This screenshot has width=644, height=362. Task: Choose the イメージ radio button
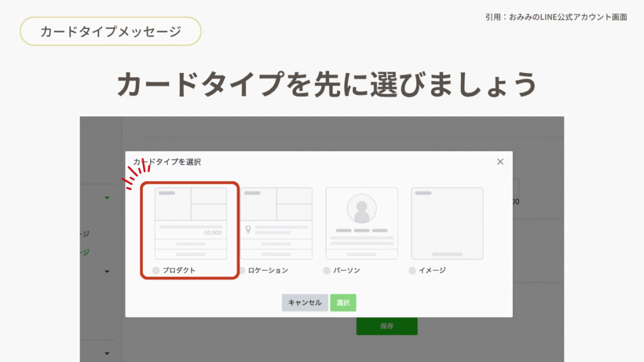click(x=413, y=270)
